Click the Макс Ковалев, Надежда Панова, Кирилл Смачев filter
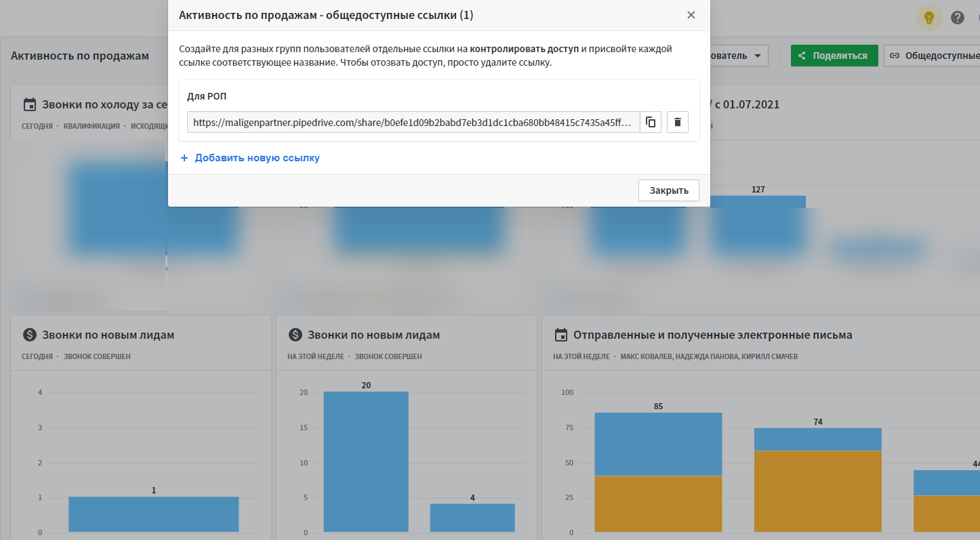The height and width of the screenshot is (540, 980). pyautogui.click(x=709, y=356)
